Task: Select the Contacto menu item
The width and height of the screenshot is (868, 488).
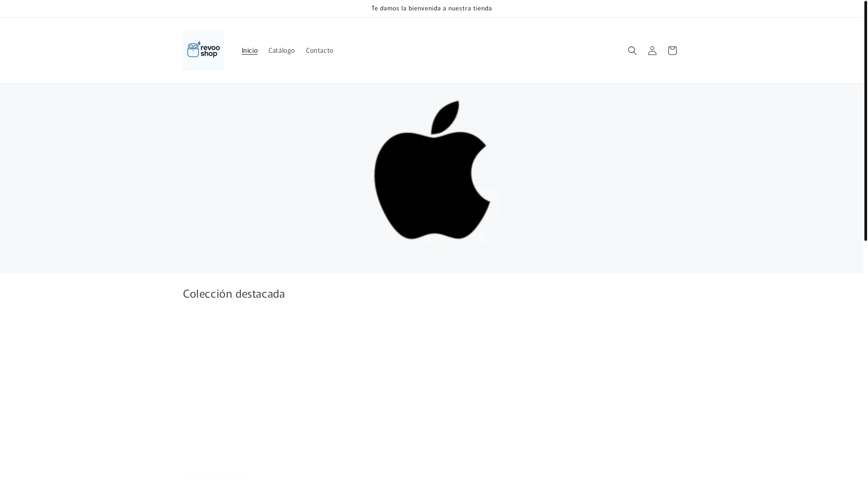Action: pos(320,51)
